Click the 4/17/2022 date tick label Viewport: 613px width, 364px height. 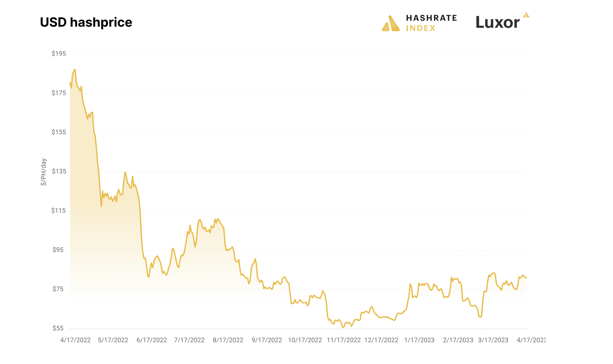click(x=76, y=340)
